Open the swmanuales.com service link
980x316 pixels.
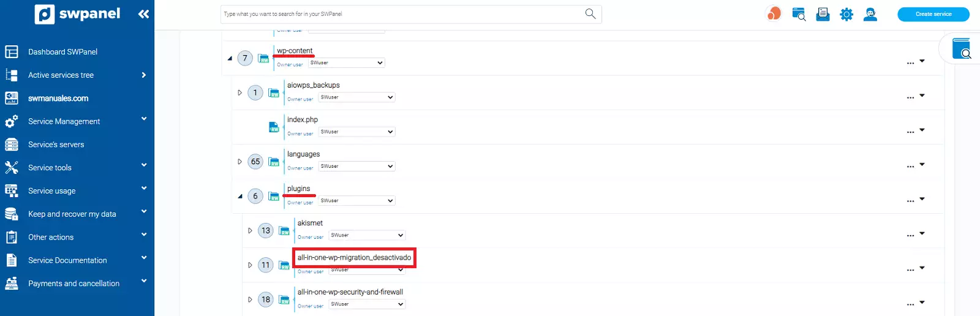pos(58,98)
